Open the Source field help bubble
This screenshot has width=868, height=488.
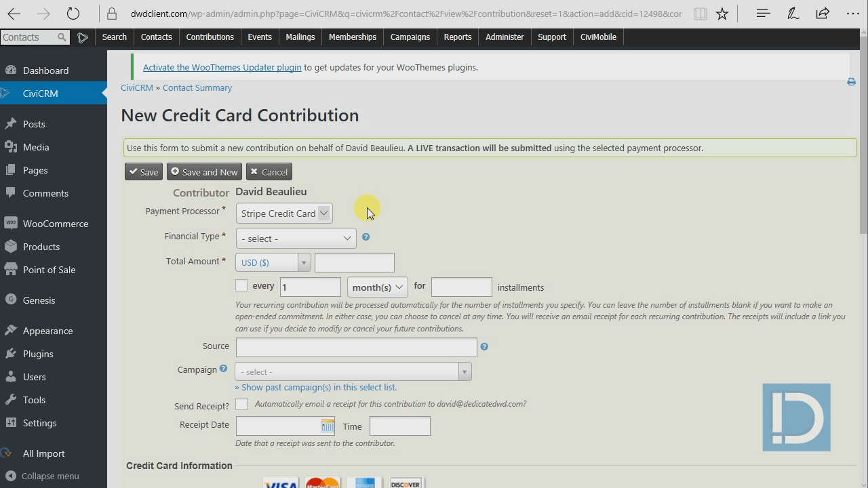pyautogui.click(x=484, y=346)
